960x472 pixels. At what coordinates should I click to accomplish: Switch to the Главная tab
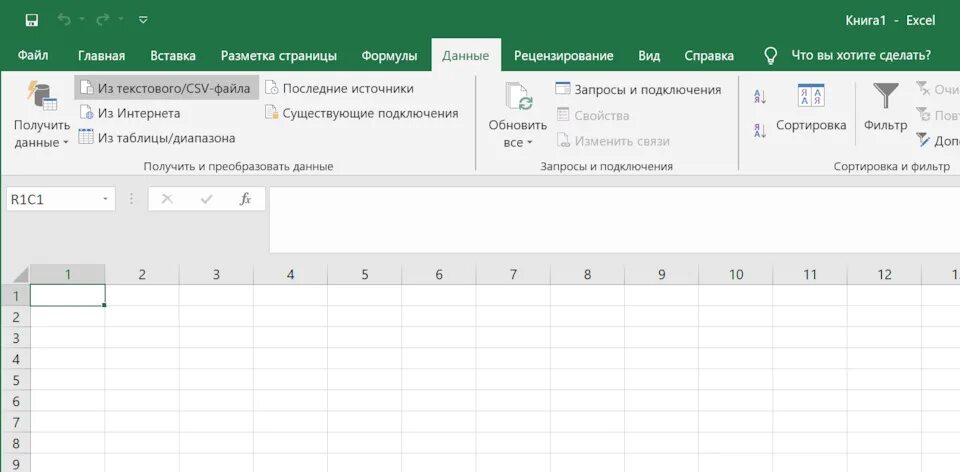102,56
